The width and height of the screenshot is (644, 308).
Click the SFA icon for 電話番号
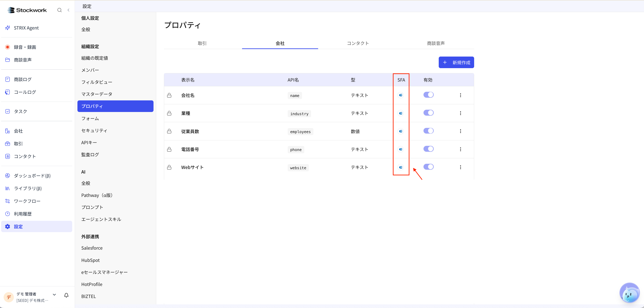[x=401, y=149]
